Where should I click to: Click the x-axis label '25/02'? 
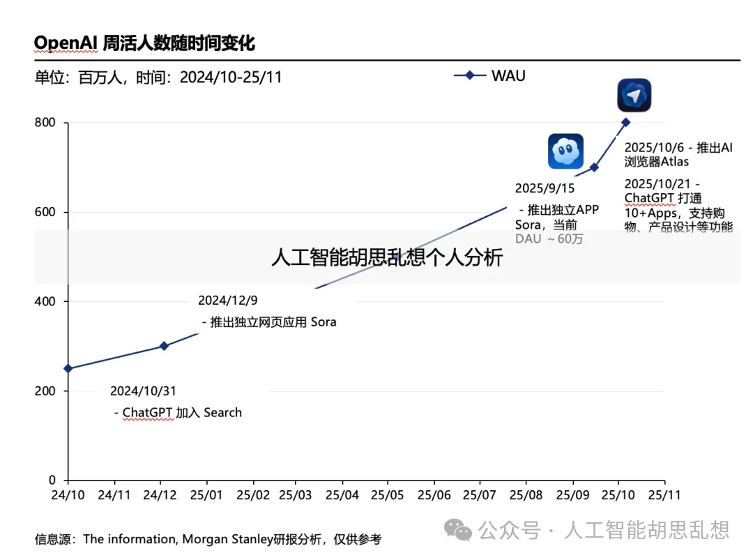tap(253, 495)
